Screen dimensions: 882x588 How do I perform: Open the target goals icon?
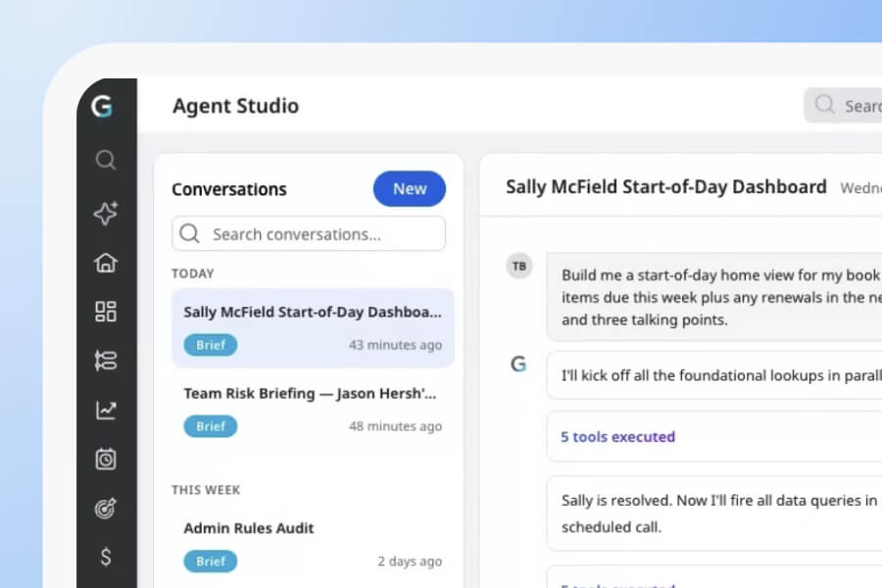tap(106, 508)
